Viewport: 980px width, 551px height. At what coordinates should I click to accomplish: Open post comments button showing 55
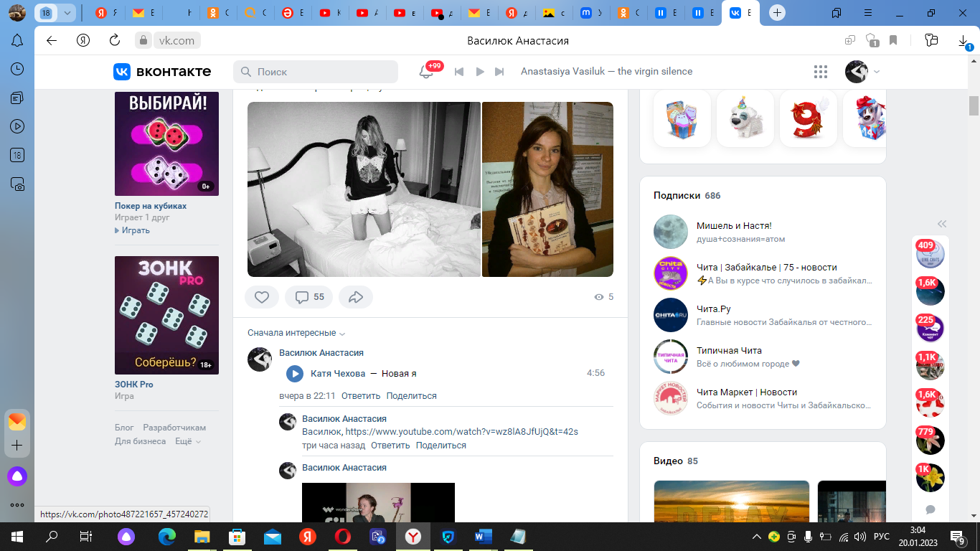309,297
